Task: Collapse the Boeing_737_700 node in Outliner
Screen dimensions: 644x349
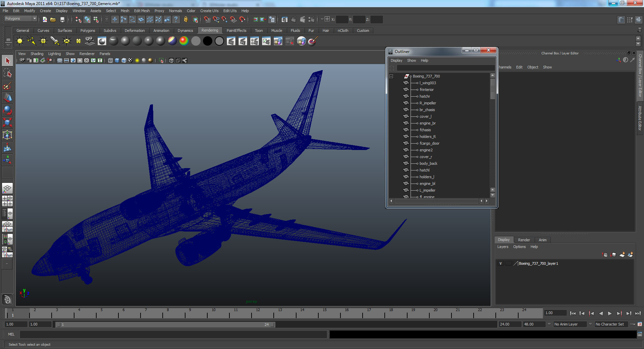Action: [391, 76]
